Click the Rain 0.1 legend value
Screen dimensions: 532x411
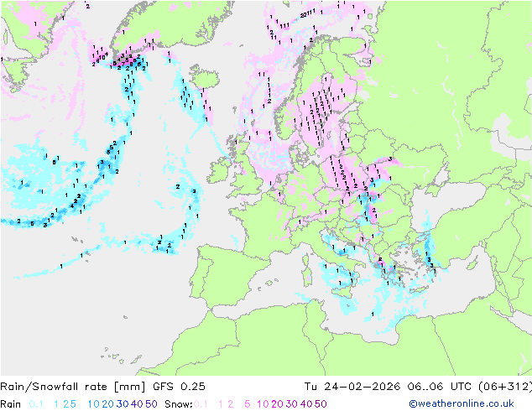(36, 404)
